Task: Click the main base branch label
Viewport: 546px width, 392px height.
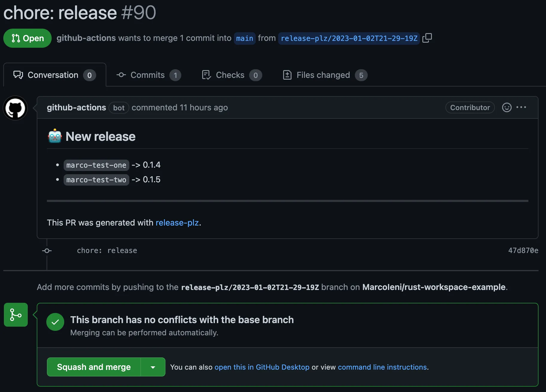Action: point(245,38)
